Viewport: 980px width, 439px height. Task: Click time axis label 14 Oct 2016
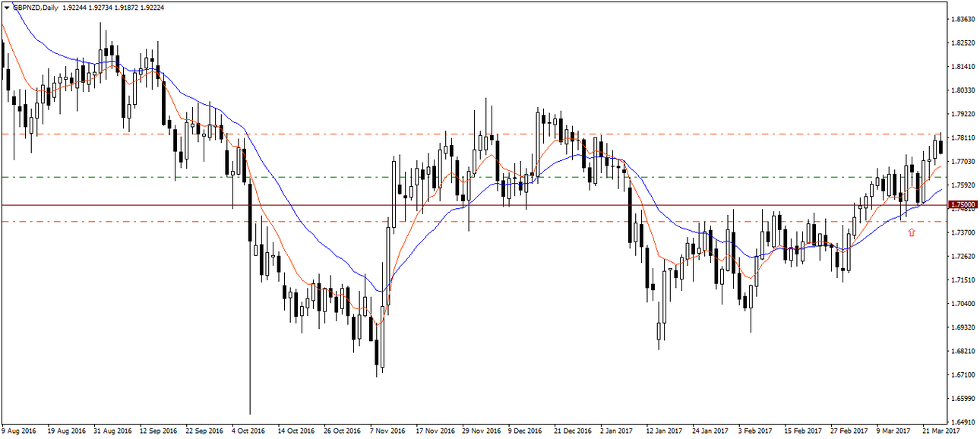click(298, 431)
